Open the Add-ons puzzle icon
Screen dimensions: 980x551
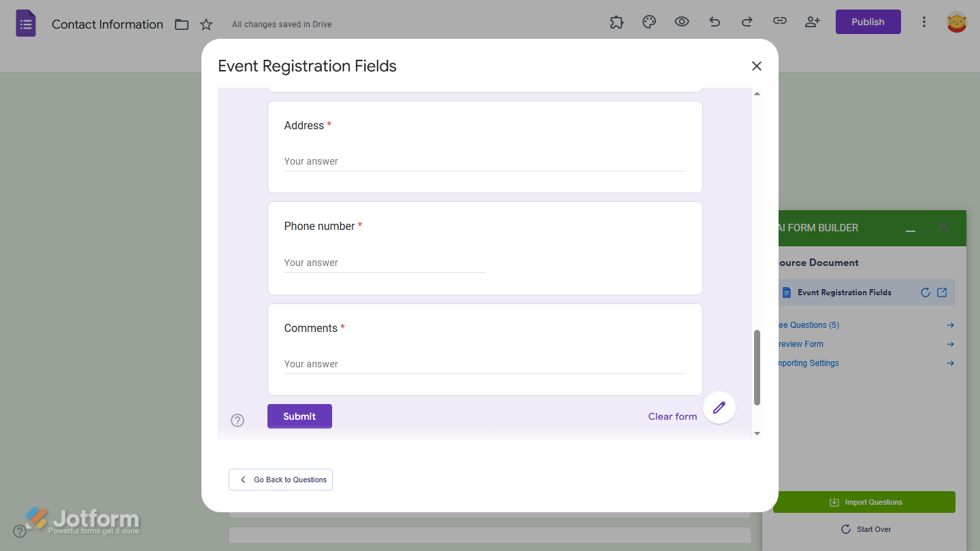tap(616, 22)
